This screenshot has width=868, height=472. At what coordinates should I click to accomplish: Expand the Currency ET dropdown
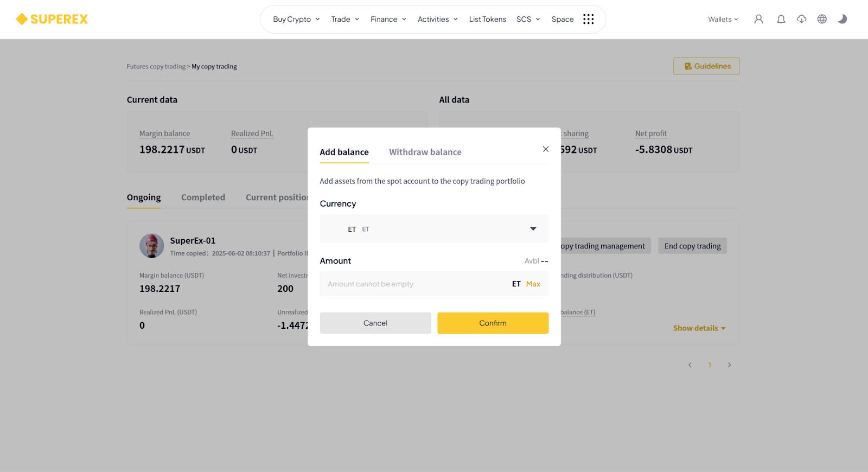(x=434, y=229)
